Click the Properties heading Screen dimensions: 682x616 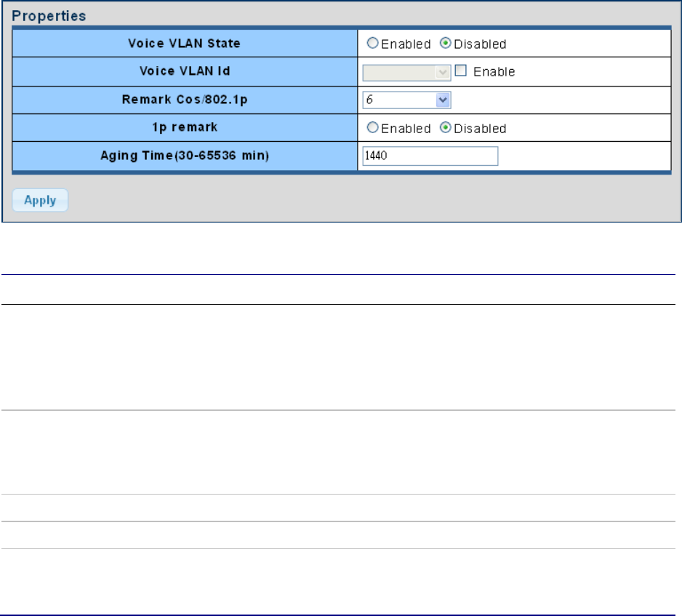[49, 16]
